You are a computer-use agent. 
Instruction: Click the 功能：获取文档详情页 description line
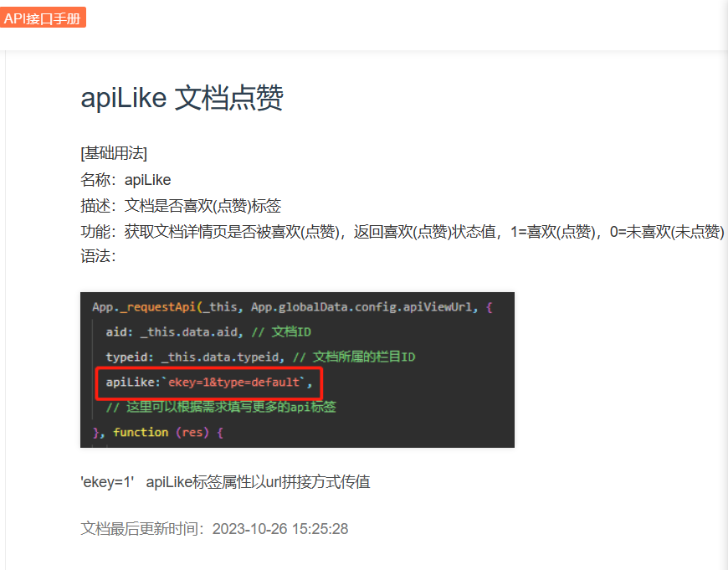[x=402, y=231]
